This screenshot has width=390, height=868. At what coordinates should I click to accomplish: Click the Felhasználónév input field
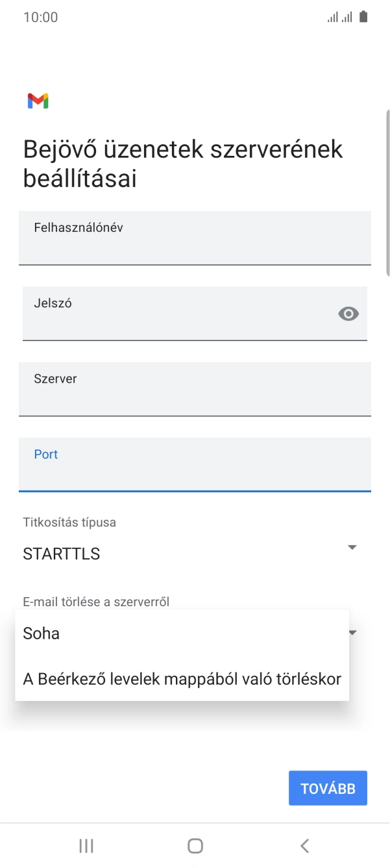(195, 238)
